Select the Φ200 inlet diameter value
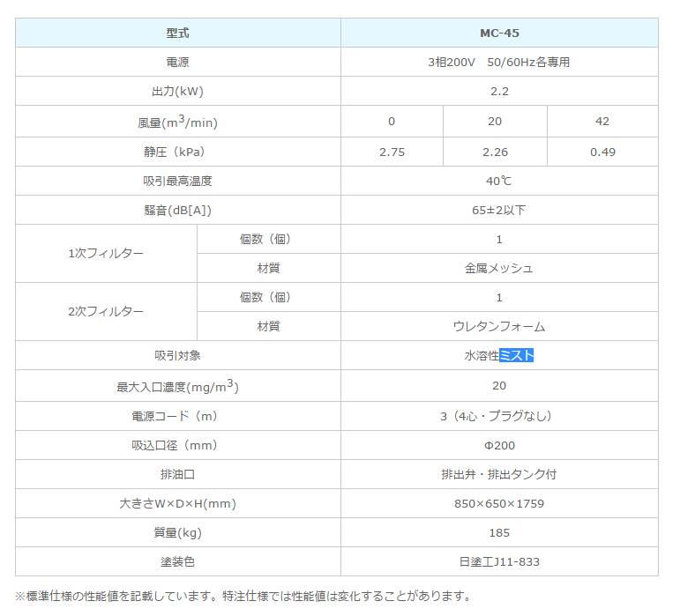The height and width of the screenshot is (616, 680). (499, 445)
